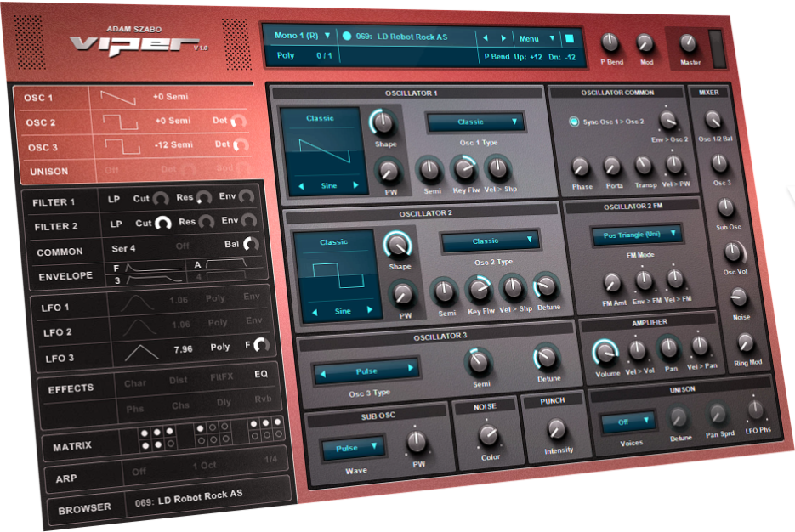Click Oscillator 2 waveform next arrow
Image resolution: width=795 pixels, height=532 pixels.
coord(370,310)
